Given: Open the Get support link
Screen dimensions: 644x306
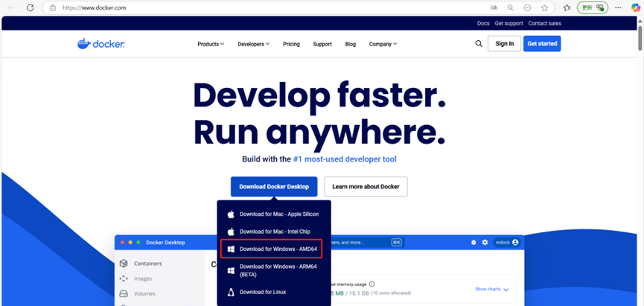Looking at the screenshot, I should 509,23.
